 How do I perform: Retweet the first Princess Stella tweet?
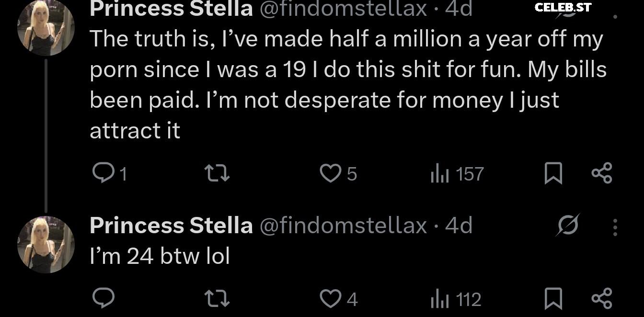pos(217,173)
